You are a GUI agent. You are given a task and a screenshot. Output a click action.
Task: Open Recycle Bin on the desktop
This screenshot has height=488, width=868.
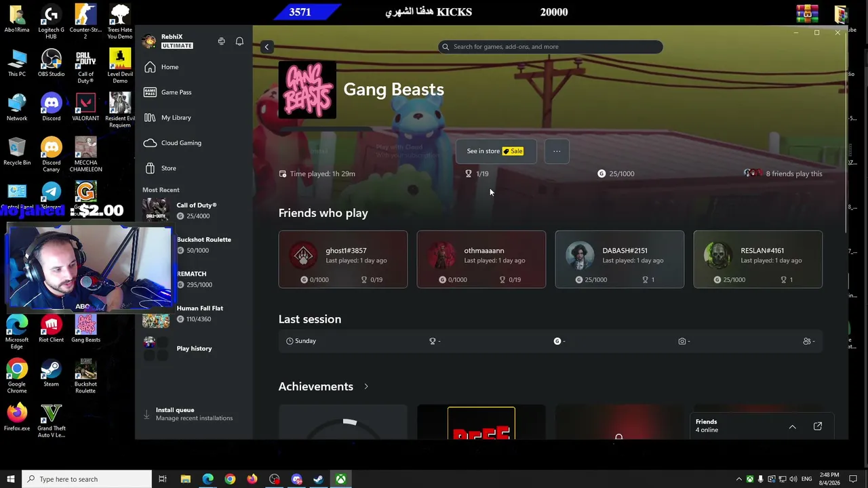click(17, 152)
